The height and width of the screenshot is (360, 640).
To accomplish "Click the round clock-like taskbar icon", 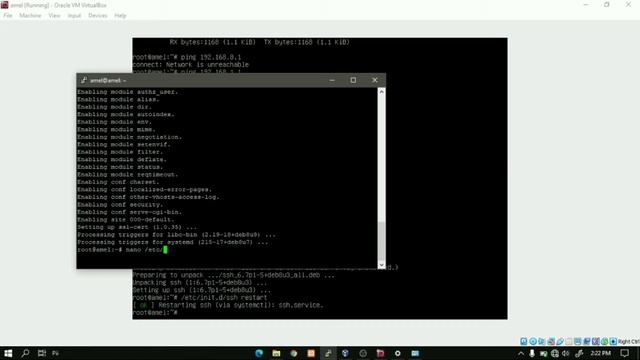I will [363, 353].
